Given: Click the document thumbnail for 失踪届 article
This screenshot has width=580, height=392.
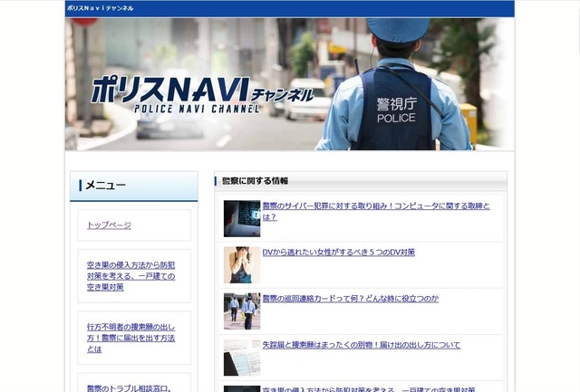Looking at the screenshot, I should 242,358.
